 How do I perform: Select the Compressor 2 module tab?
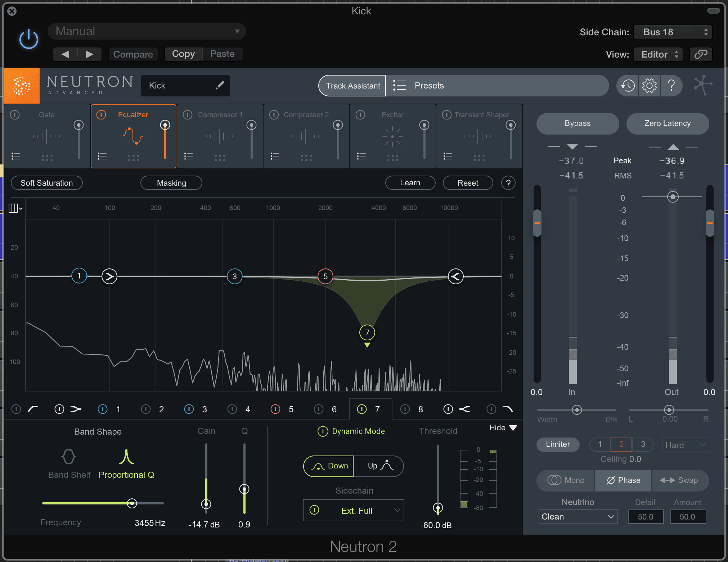306,136
